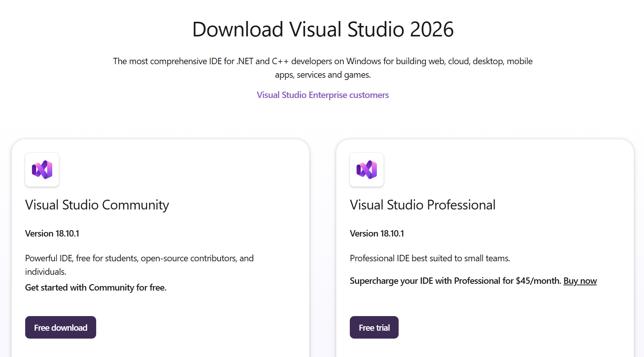Image resolution: width=644 pixels, height=357 pixels.
Task: Start the Professional Free trial
Action: pyautogui.click(x=374, y=327)
